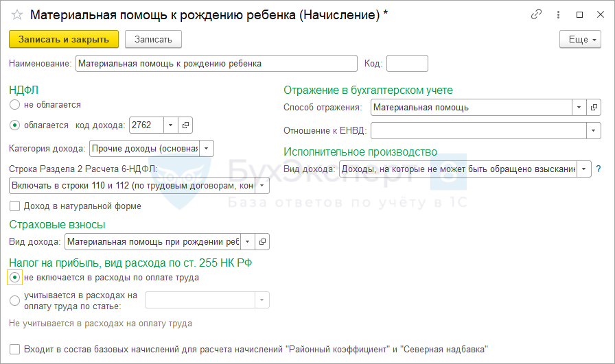Expand the Отношение к ЕНВД dropdown
This screenshot has width=615, height=364.
(594, 130)
